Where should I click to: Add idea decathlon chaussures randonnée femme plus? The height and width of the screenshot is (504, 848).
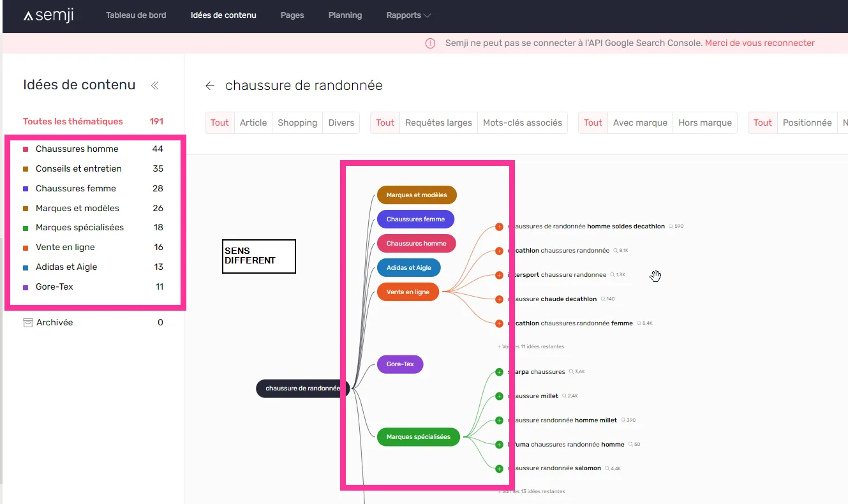(x=499, y=323)
